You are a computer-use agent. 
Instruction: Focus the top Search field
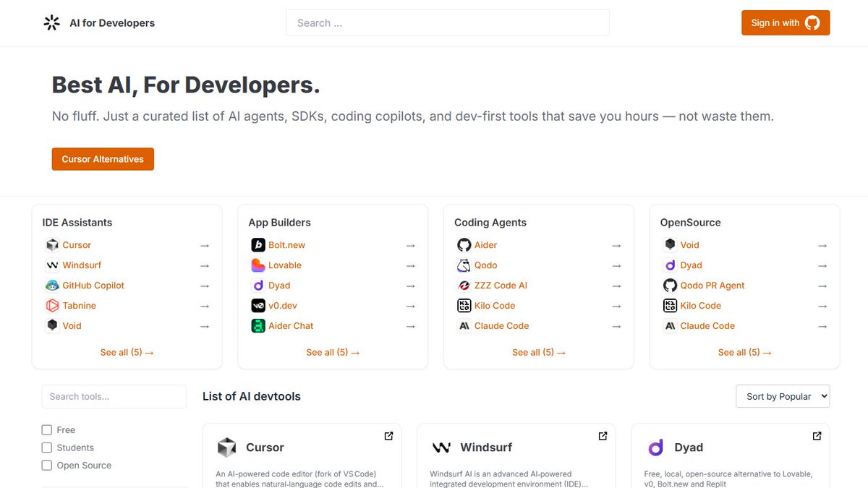coord(448,23)
